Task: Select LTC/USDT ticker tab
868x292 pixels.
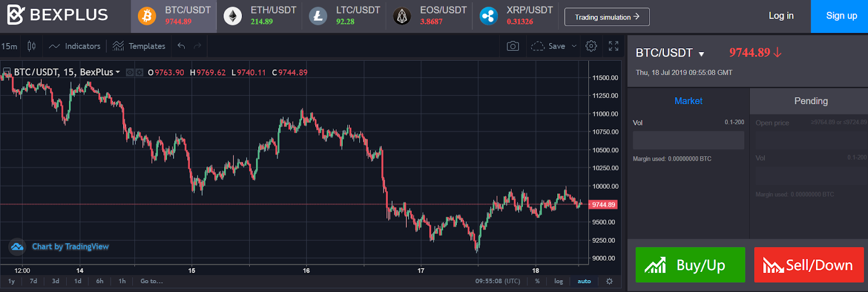Action: 344,16
